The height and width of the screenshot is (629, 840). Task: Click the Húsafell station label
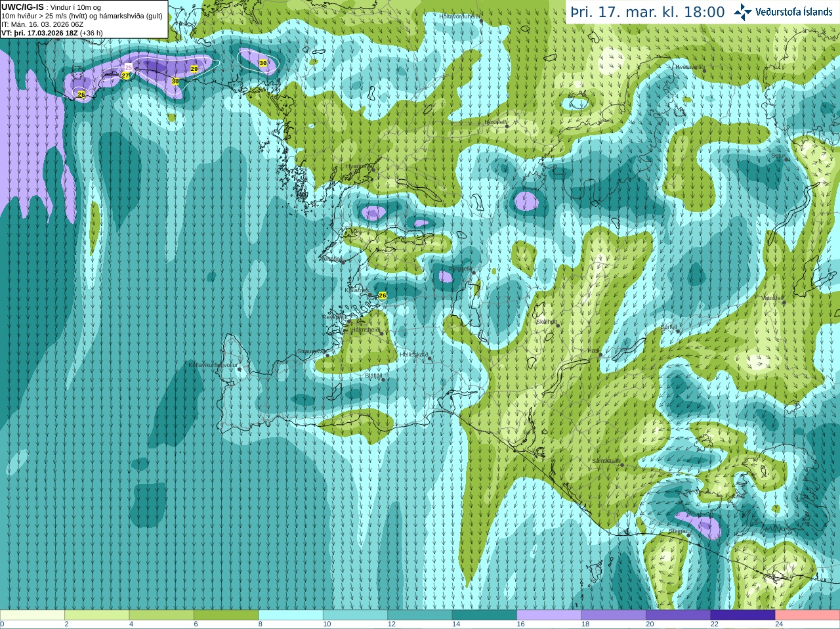[x=495, y=122]
